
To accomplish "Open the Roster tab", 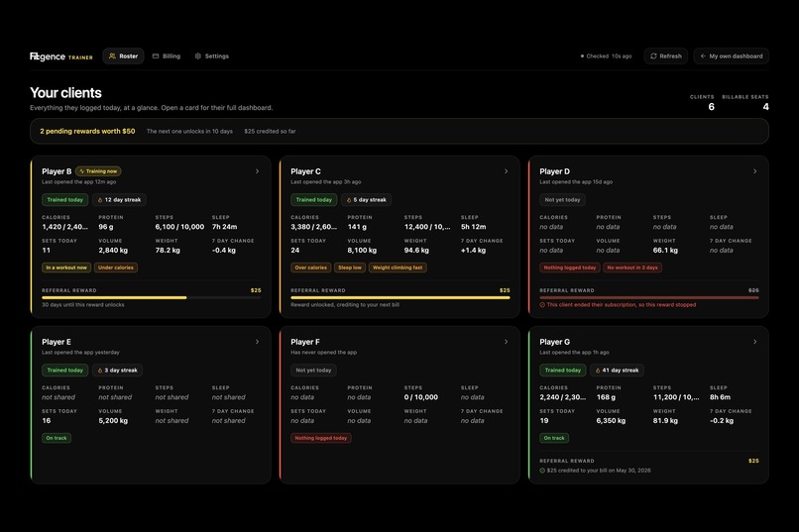I will tap(123, 56).
